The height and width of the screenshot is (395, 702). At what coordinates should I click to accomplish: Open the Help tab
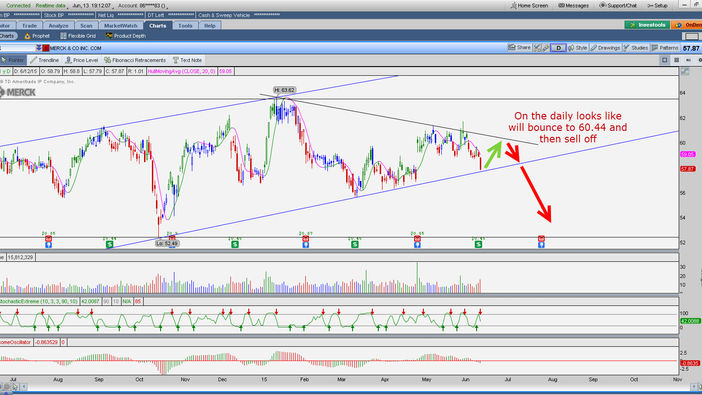(210, 26)
